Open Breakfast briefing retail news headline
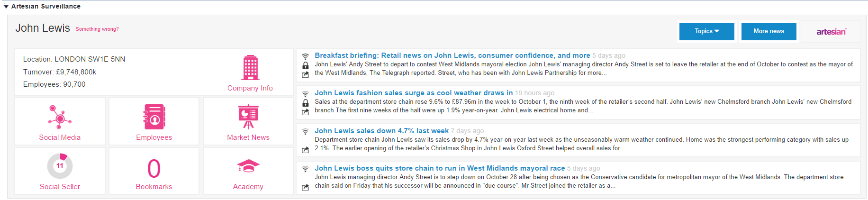The height and width of the screenshot is (200, 868). pos(452,55)
